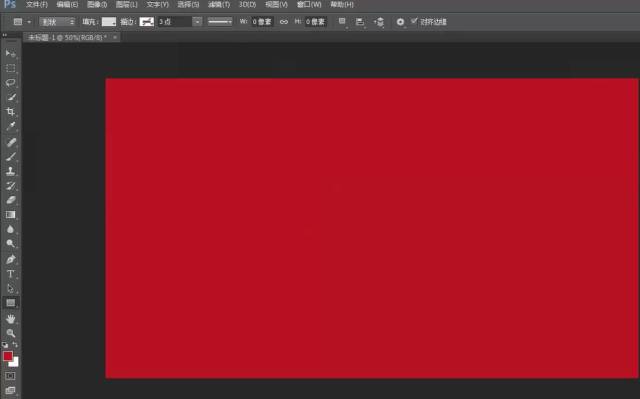Screen dimensions: 640x399
Task: Select the Lasso tool
Action: click(11, 83)
